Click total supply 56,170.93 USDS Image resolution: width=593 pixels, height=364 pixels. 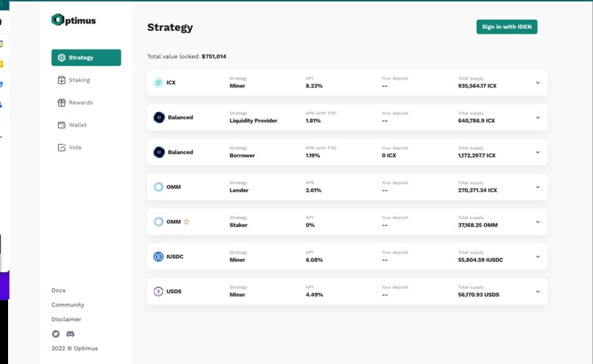point(479,294)
